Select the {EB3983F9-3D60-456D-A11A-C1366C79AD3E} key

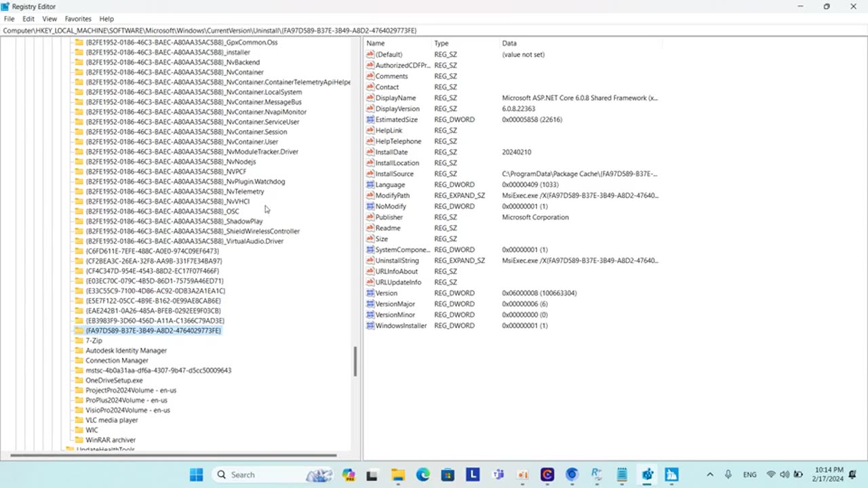(x=155, y=321)
